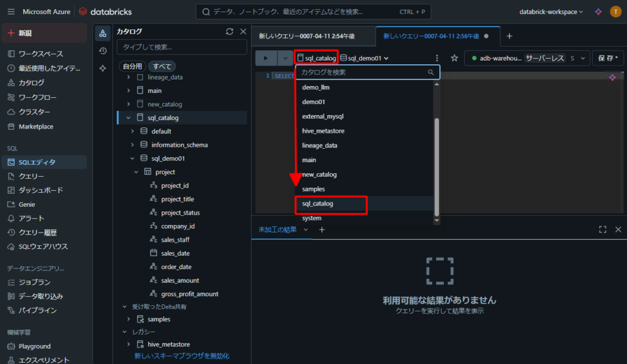Choose demo_llm in catalog list
The height and width of the screenshot is (364, 627).
tap(365, 87)
